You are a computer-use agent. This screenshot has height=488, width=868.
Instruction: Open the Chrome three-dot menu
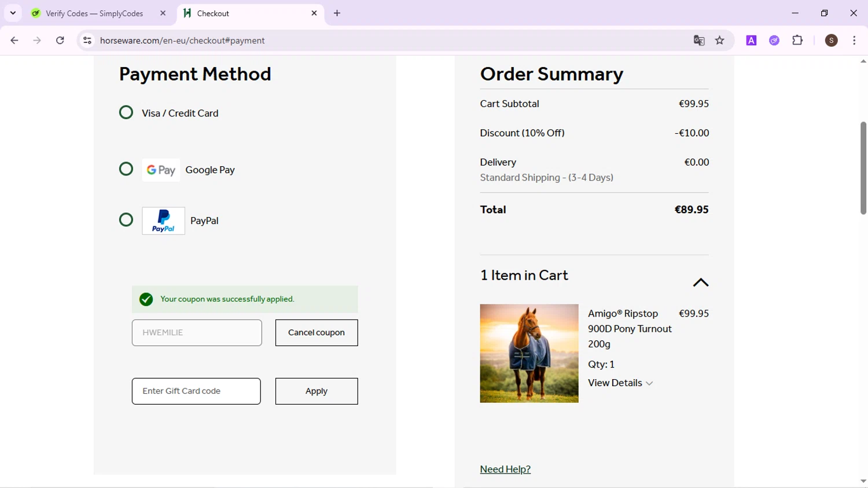[x=855, y=41]
